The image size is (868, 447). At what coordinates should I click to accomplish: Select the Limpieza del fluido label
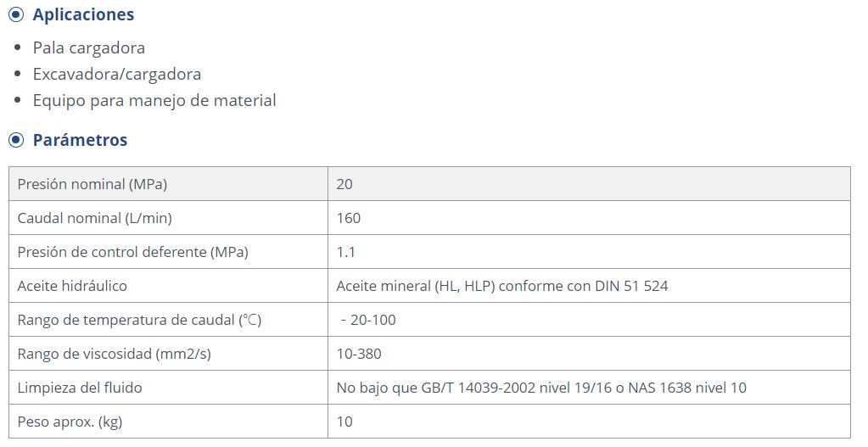[x=80, y=388]
